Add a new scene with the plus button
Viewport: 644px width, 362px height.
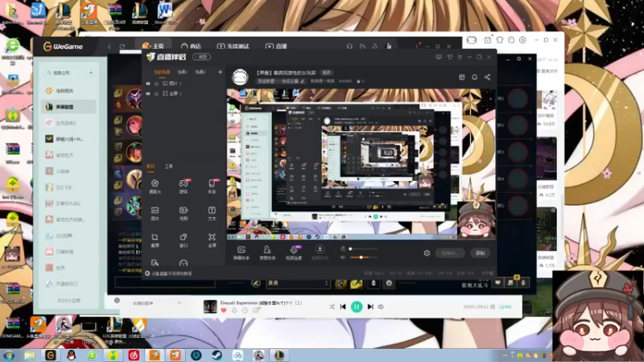pos(220,72)
